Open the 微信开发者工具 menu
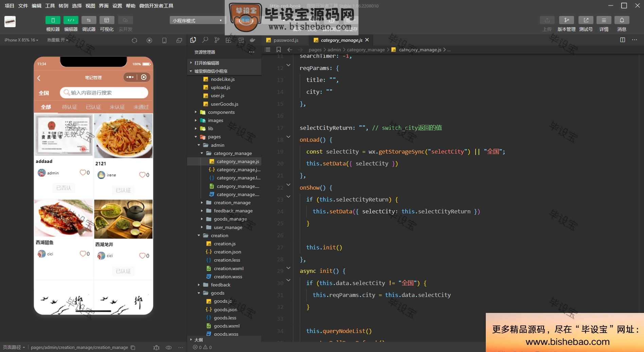Image resolution: width=644 pixels, height=352 pixels. 156,6
